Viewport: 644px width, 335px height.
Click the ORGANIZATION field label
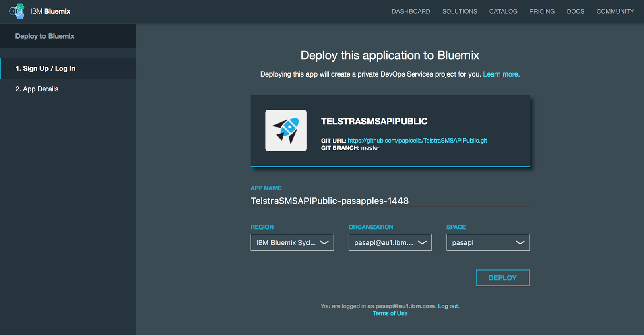coord(371,227)
